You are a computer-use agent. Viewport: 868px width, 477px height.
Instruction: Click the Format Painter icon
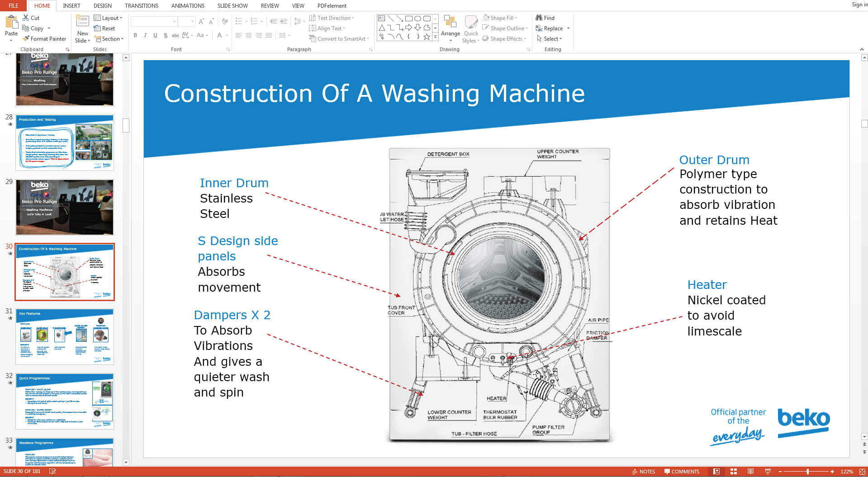(x=26, y=39)
